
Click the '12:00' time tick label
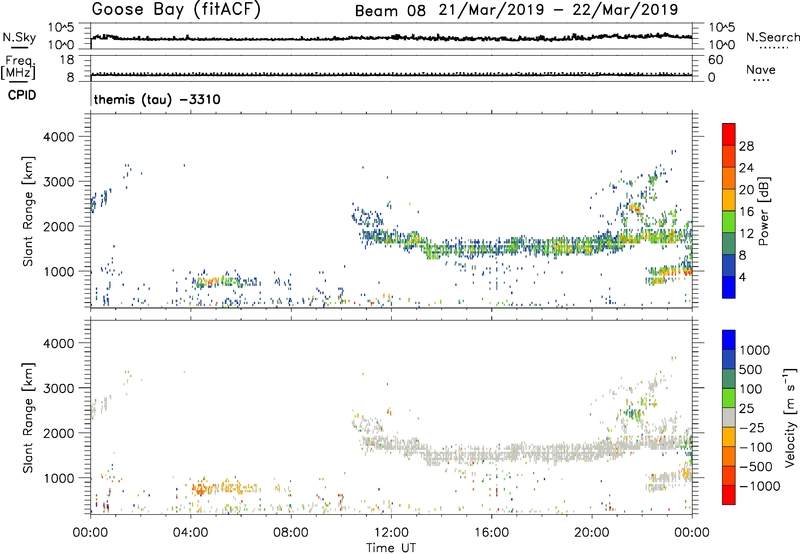[391, 533]
